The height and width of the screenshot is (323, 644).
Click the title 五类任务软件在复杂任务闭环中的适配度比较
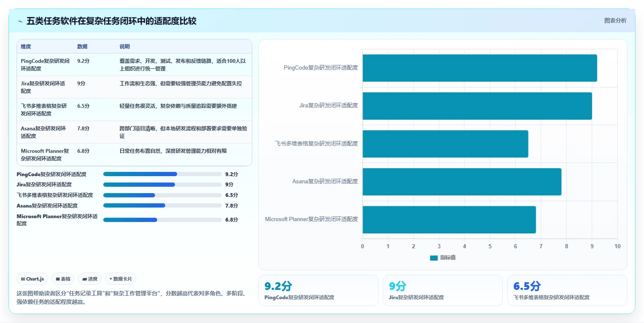111,21
